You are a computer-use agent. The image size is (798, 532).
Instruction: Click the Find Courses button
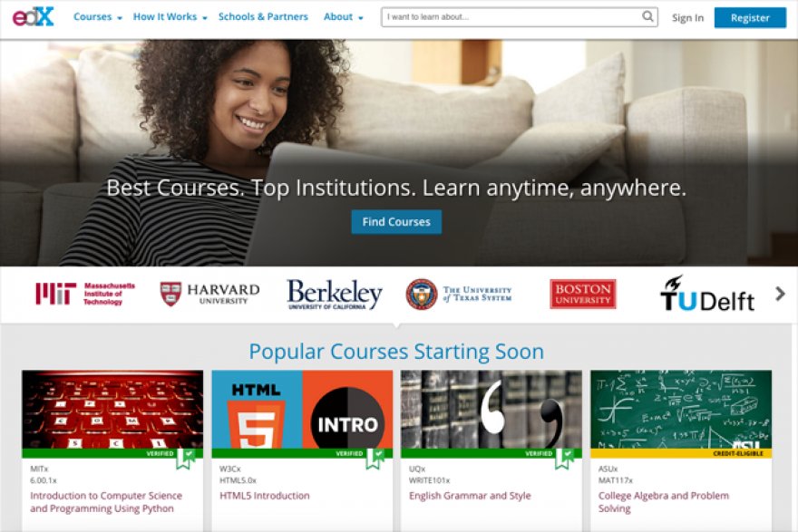(396, 222)
